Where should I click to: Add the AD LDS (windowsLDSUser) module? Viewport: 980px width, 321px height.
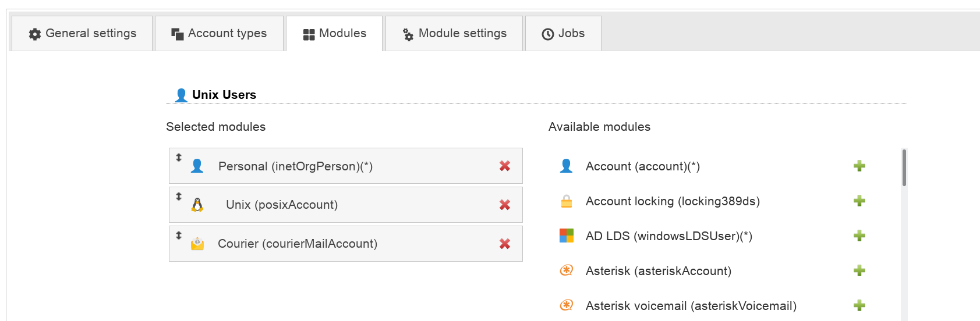(859, 236)
